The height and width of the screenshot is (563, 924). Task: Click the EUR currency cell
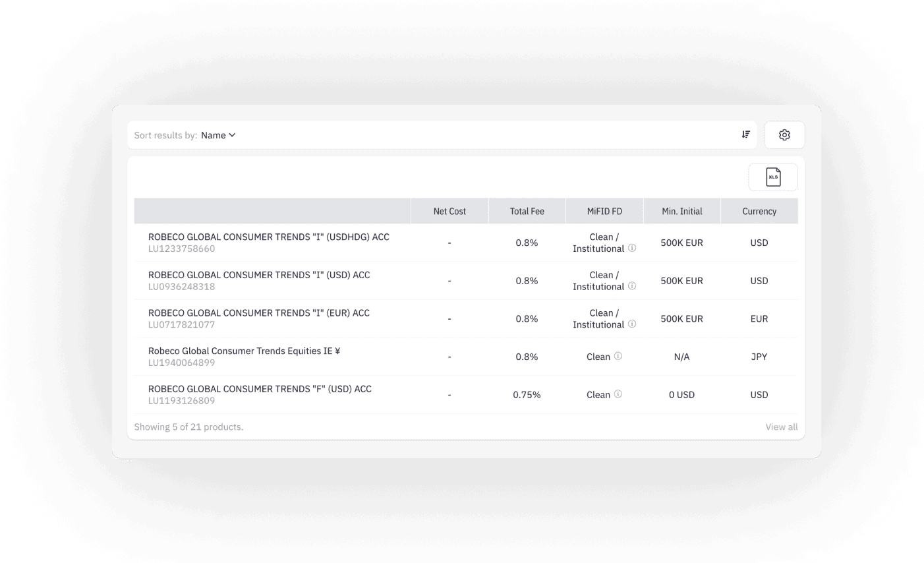[759, 318]
